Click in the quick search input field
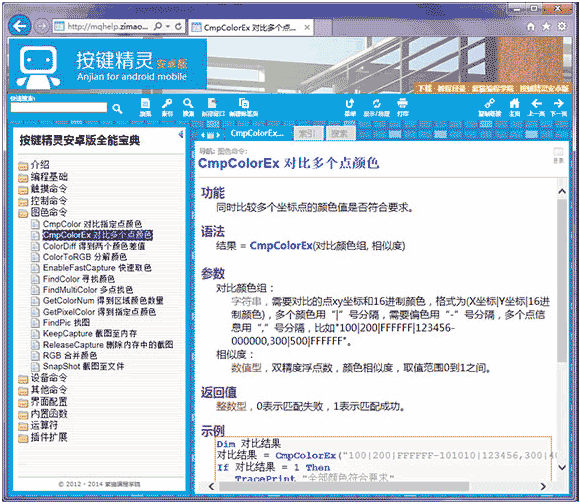Image resolution: width=580 pixels, height=504 pixels. coord(59,107)
